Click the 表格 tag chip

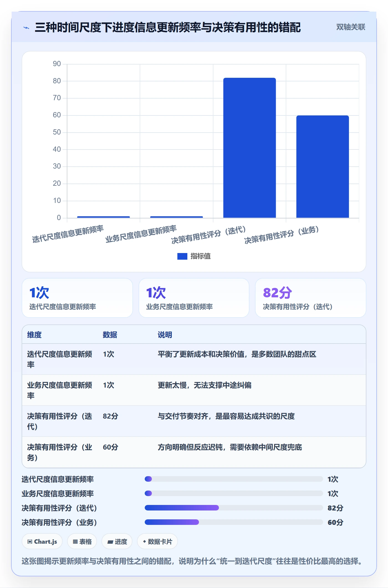82,541
